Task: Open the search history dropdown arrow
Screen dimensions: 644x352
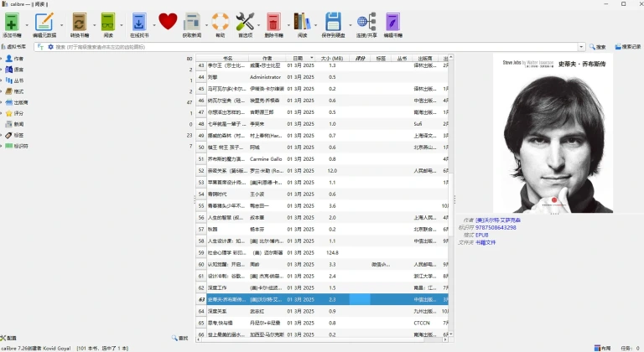Action: (581, 47)
